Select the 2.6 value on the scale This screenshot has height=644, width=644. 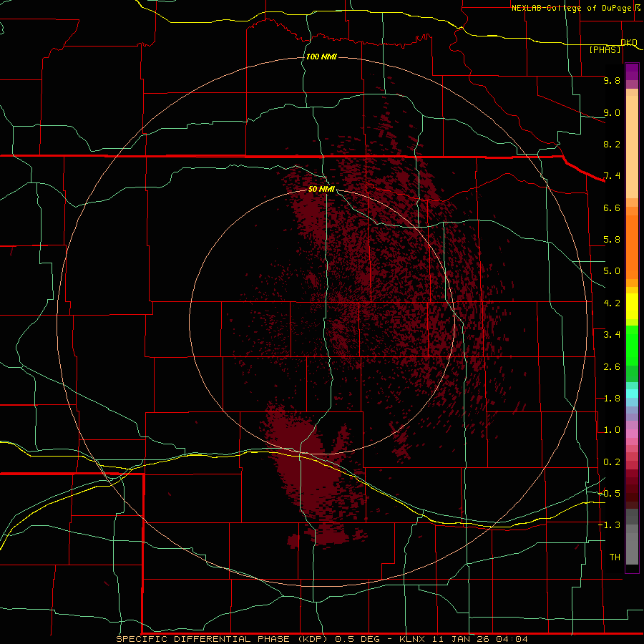click(612, 367)
